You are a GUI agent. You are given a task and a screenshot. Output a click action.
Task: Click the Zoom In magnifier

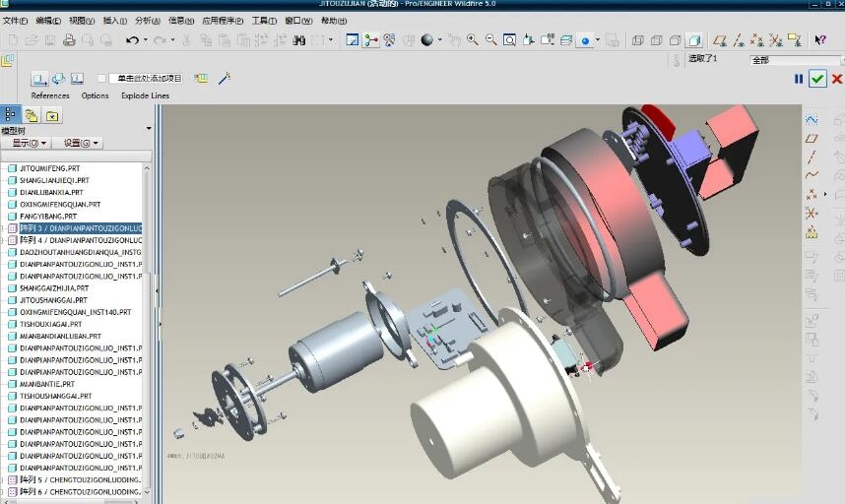tap(473, 39)
